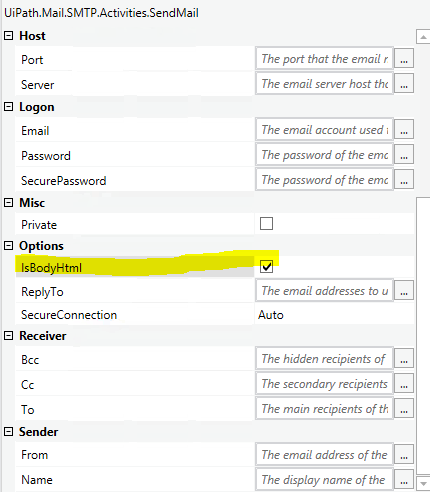Open the ellipsis editor for To
This screenshot has height=492, width=430.
pyautogui.click(x=404, y=409)
